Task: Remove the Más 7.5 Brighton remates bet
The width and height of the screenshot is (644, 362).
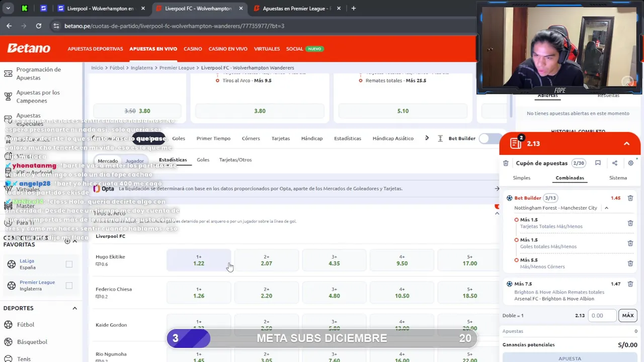Action: 630,284
